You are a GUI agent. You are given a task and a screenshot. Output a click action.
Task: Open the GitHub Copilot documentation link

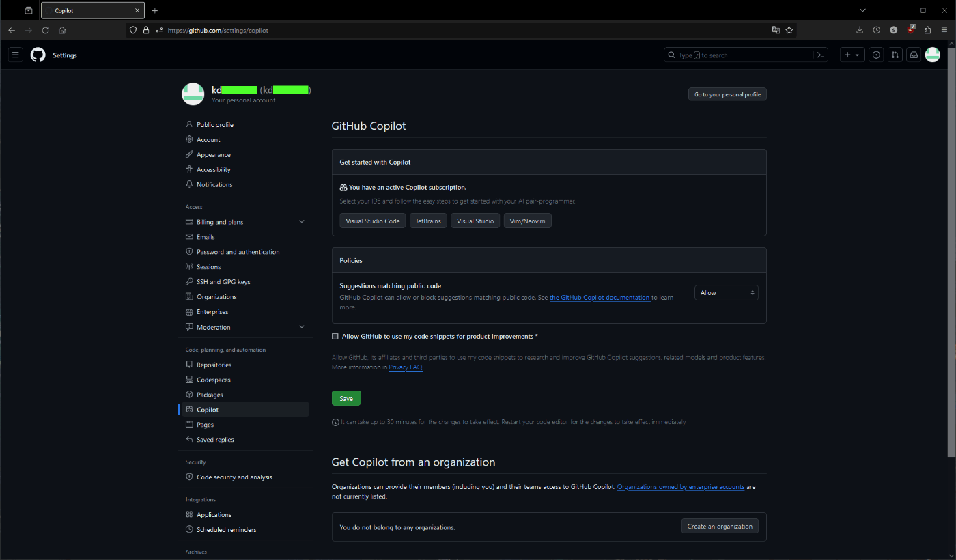pyautogui.click(x=600, y=298)
